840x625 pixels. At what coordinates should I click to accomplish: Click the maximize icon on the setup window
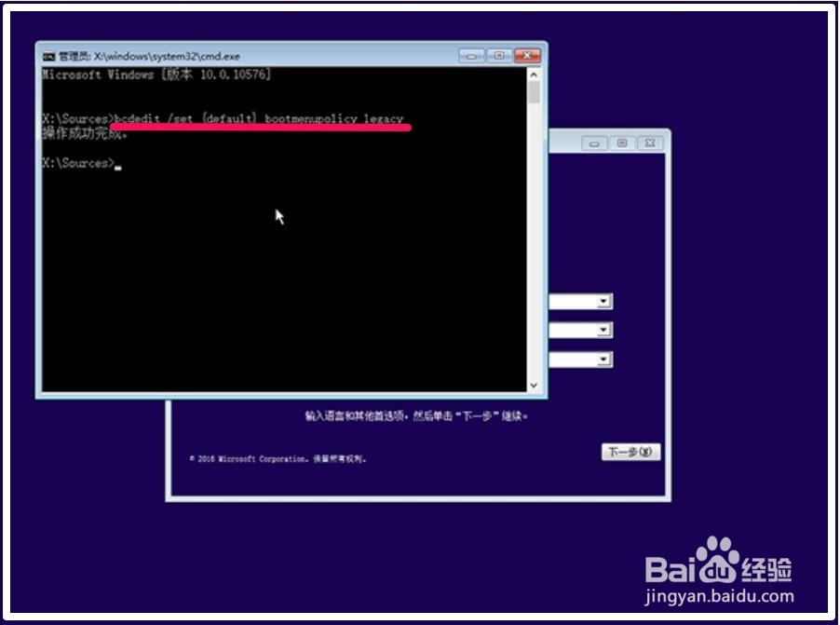pos(621,142)
